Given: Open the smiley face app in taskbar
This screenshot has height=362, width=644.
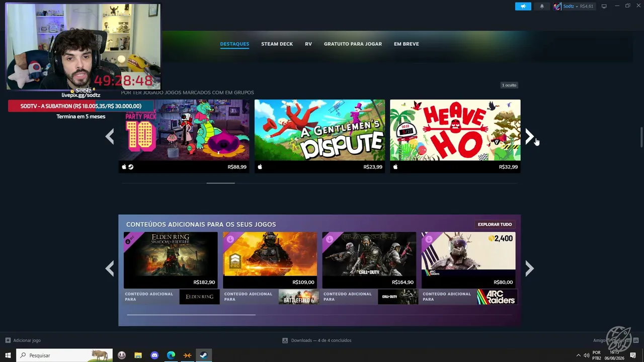Looking at the screenshot, I should click(x=122, y=355).
